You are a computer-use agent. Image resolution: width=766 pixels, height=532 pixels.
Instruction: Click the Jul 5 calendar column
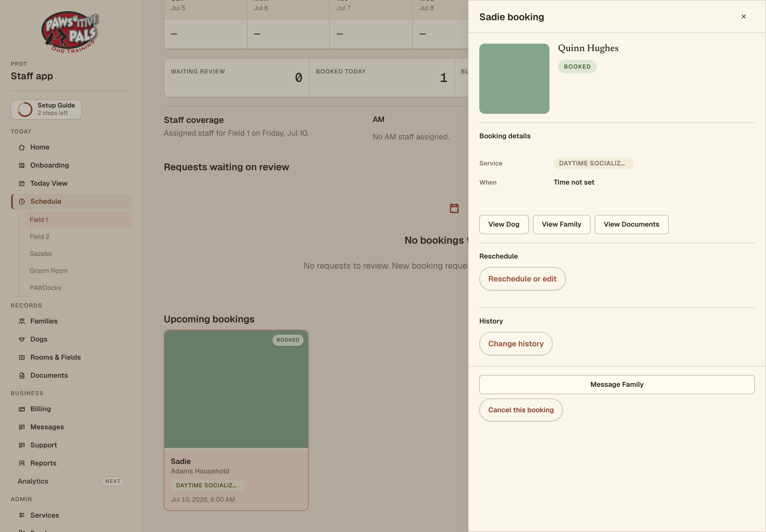pos(205,24)
